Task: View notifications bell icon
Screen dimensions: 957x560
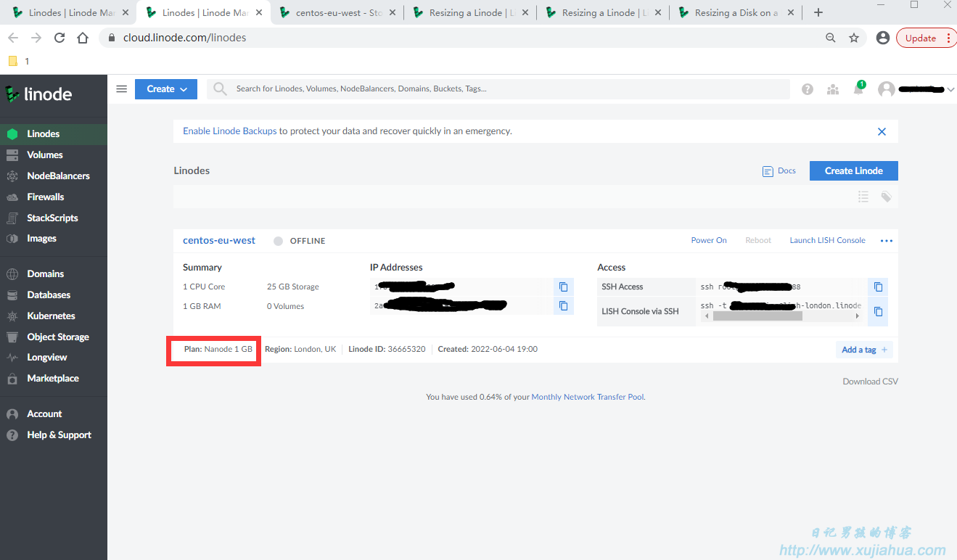Action: (x=858, y=89)
